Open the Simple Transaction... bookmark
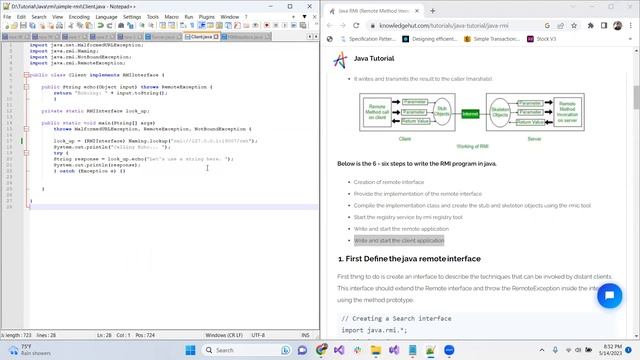 (492, 39)
